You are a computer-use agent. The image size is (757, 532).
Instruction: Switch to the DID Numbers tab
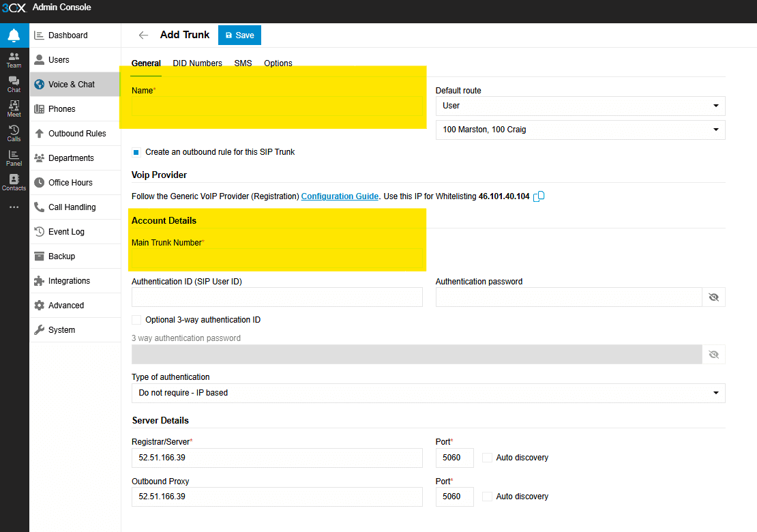197,63
